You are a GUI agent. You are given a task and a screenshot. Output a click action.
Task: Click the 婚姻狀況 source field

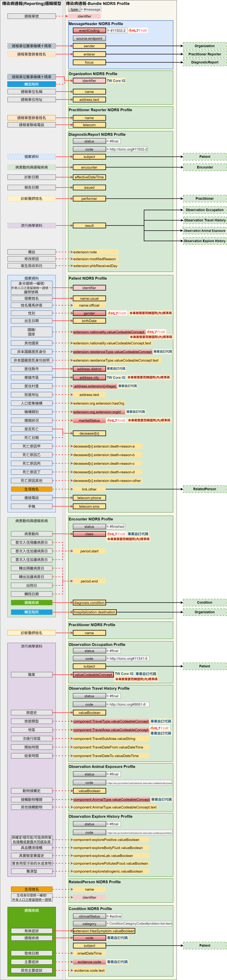32,420
